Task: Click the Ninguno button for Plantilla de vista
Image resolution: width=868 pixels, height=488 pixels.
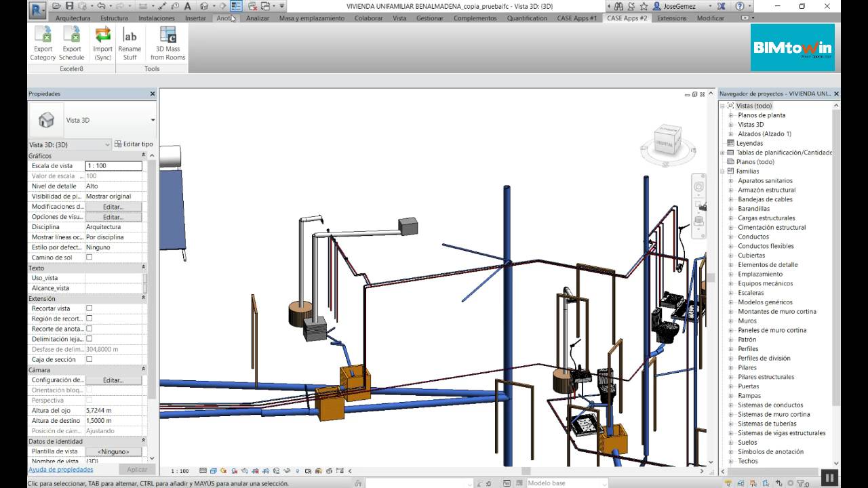Action: [113, 451]
